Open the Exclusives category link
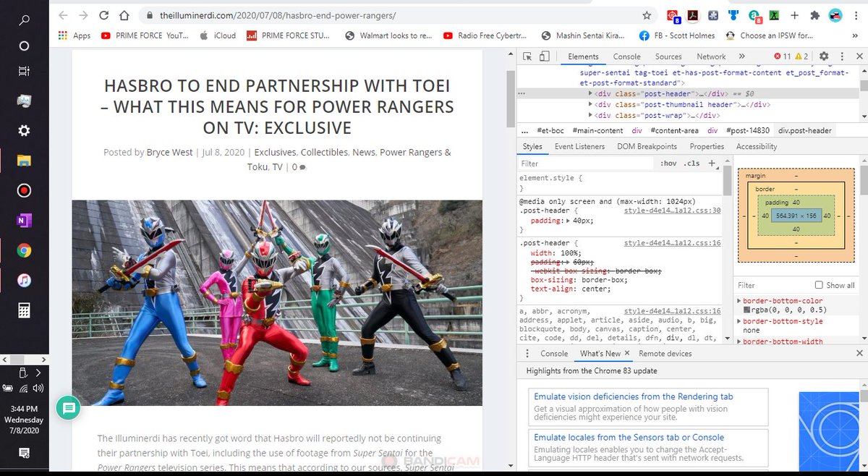The height and width of the screenshot is (476, 868). tap(276, 153)
